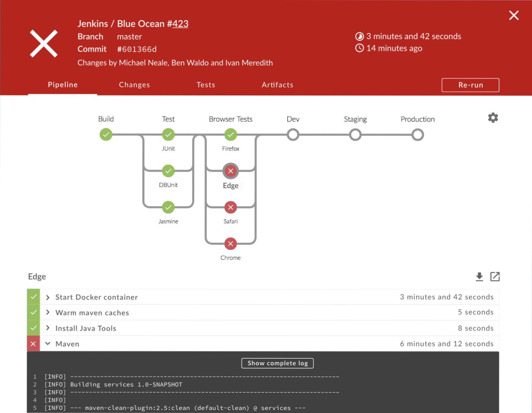Open the green JUnit test stage node

[x=168, y=134]
